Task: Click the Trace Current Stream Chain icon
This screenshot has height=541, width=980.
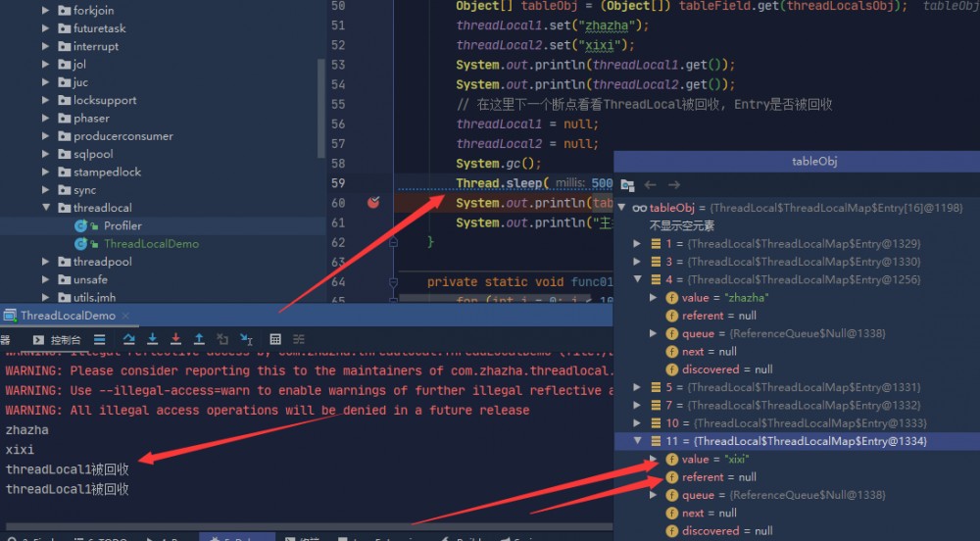Action: pyautogui.click(x=299, y=339)
